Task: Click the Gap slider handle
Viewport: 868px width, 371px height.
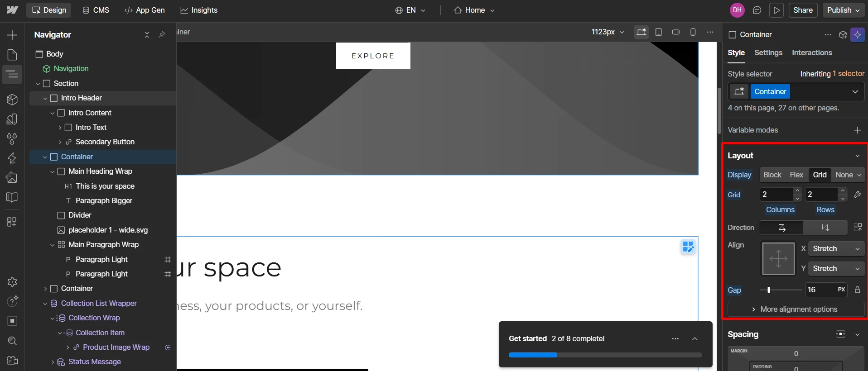Action: pos(769,290)
